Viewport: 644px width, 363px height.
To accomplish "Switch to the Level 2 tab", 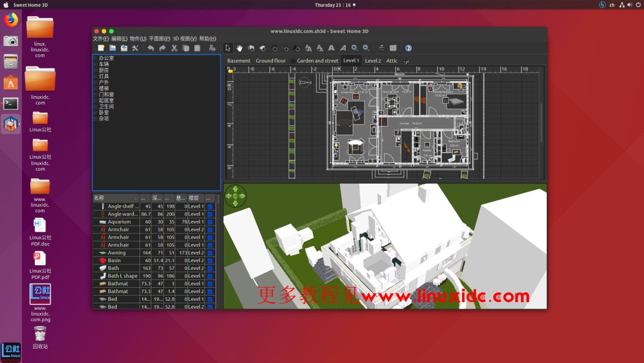I will pos(373,61).
